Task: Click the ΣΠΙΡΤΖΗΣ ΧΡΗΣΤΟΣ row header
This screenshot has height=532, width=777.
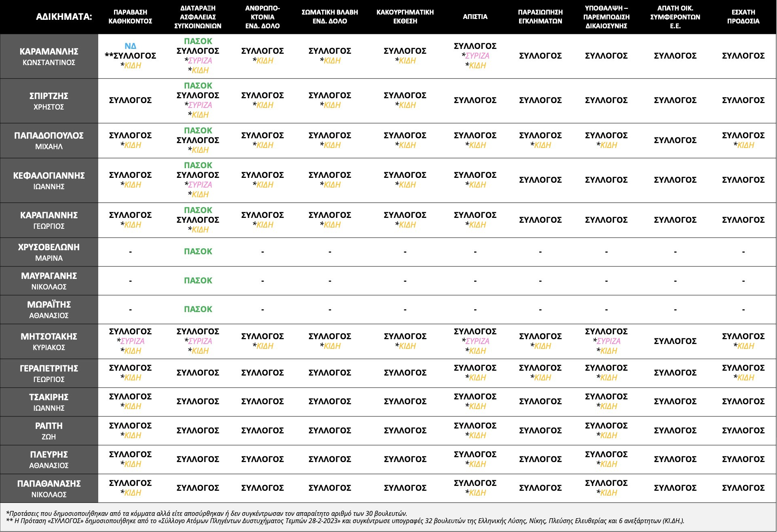Action: 49,101
